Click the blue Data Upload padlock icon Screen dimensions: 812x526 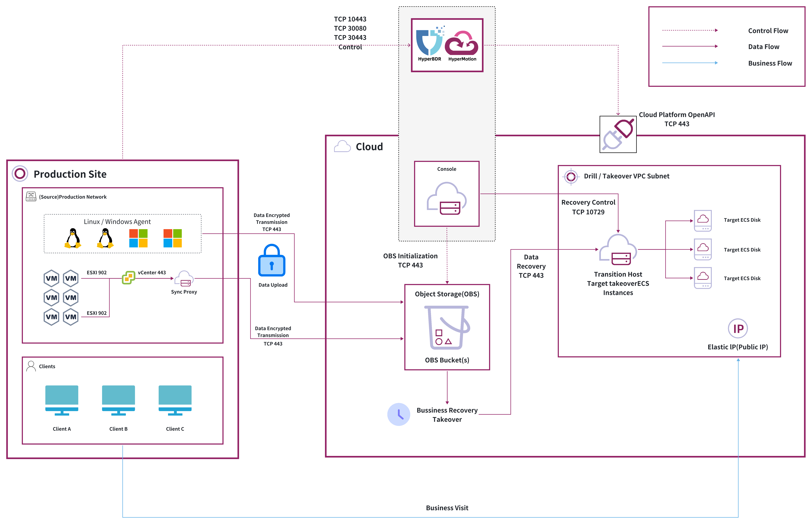(x=272, y=260)
